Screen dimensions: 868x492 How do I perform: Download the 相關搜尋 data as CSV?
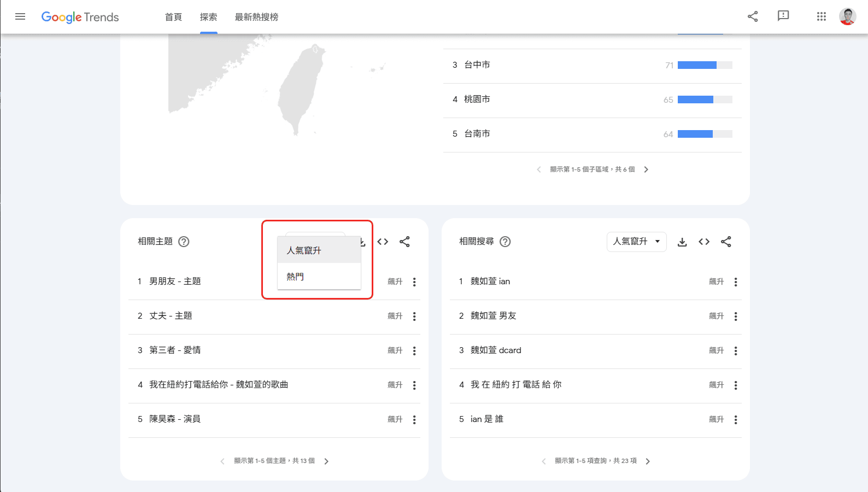[682, 242]
